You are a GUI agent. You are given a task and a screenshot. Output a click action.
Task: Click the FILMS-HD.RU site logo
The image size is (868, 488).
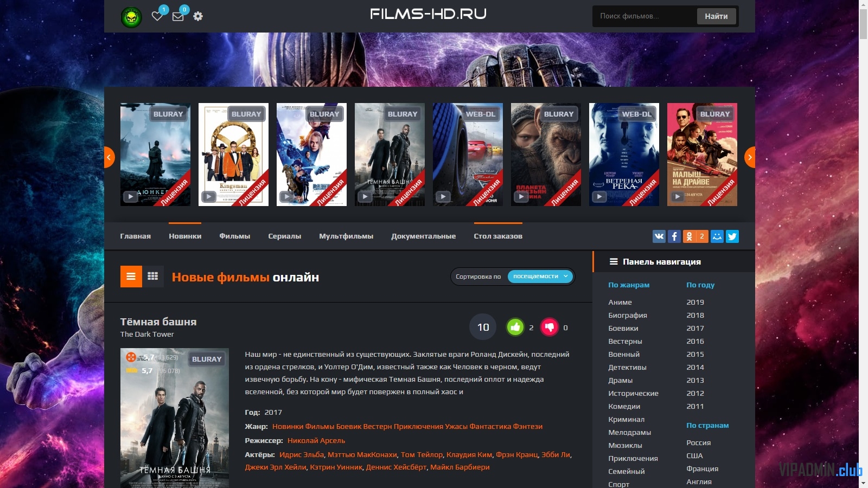(428, 14)
